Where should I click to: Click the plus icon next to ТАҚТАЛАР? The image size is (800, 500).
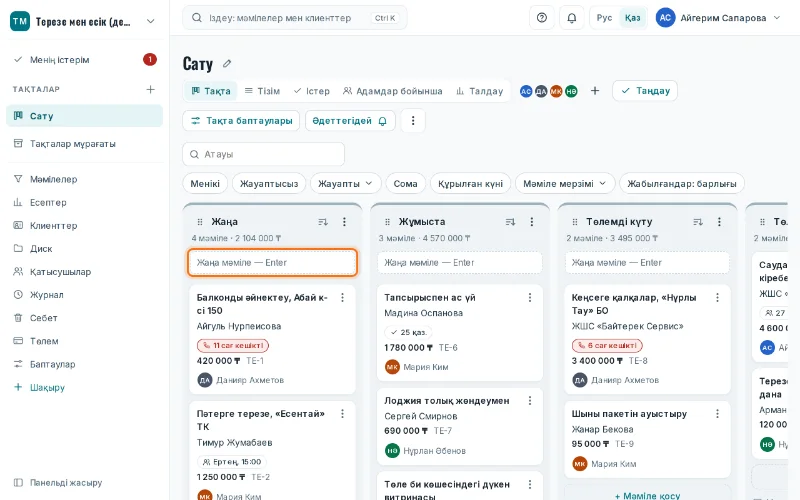pos(151,89)
